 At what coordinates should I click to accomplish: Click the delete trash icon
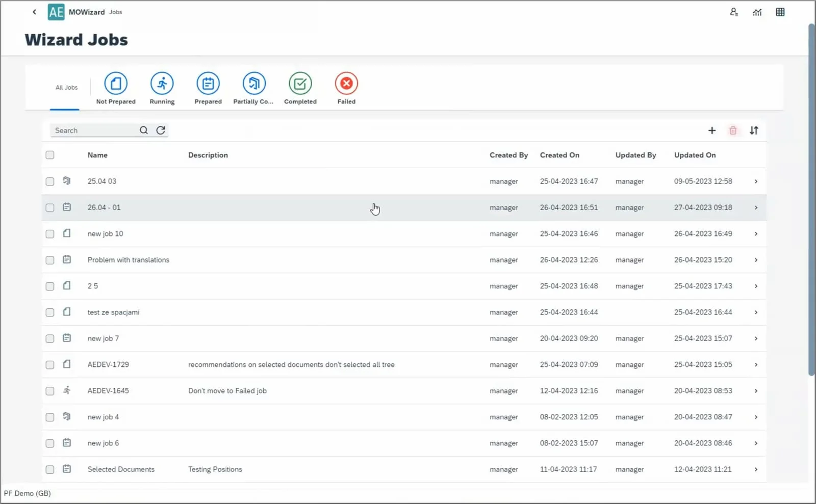coord(733,130)
